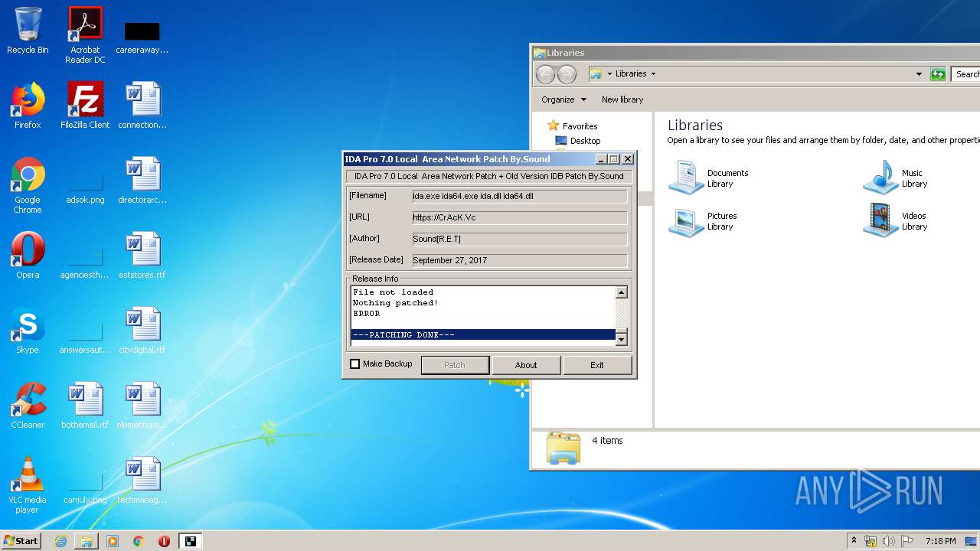
Task: Expand the Organize dropdown menu
Action: coord(563,99)
